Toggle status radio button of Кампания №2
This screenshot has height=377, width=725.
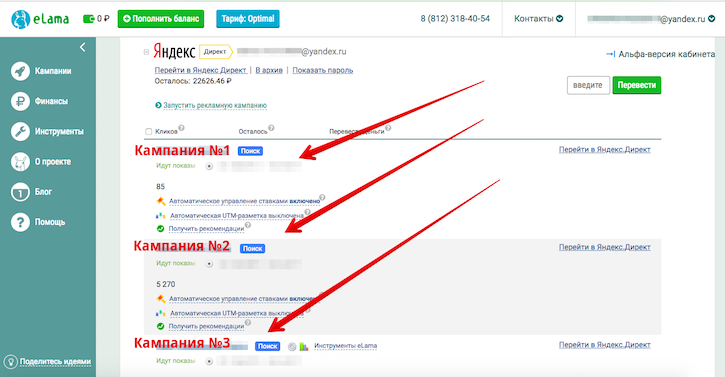(209, 264)
